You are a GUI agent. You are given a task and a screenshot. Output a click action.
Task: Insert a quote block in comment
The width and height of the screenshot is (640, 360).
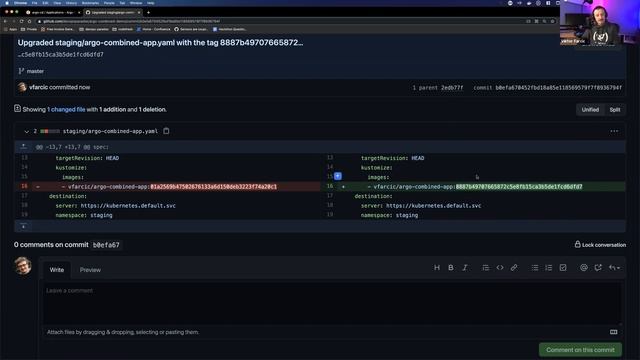click(485, 268)
